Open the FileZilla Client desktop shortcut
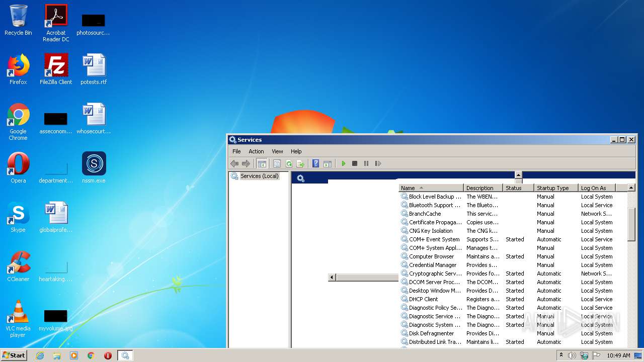The width and height of the screenshot is (644, 362). click(x=56, y=69)
